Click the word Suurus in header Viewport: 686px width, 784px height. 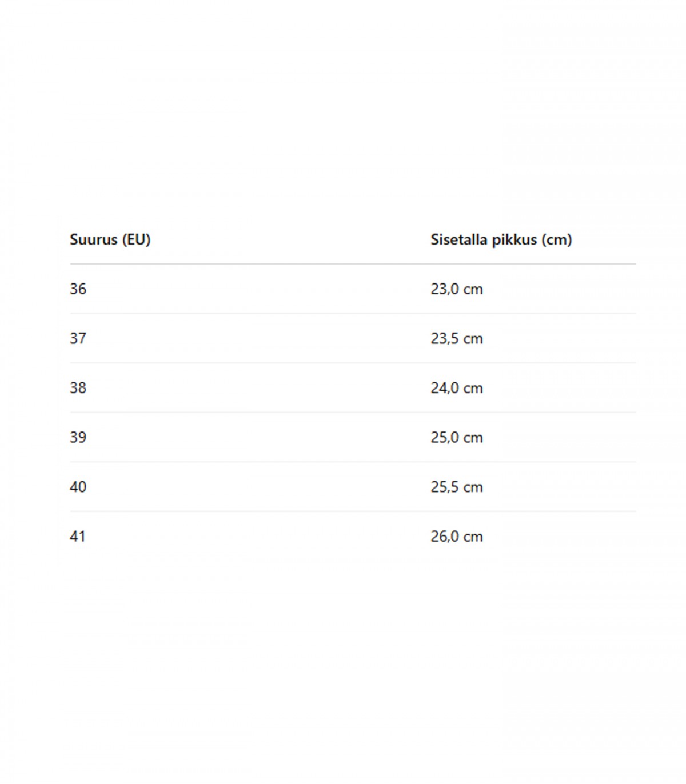pyautogui.click(x=93, y=239)
